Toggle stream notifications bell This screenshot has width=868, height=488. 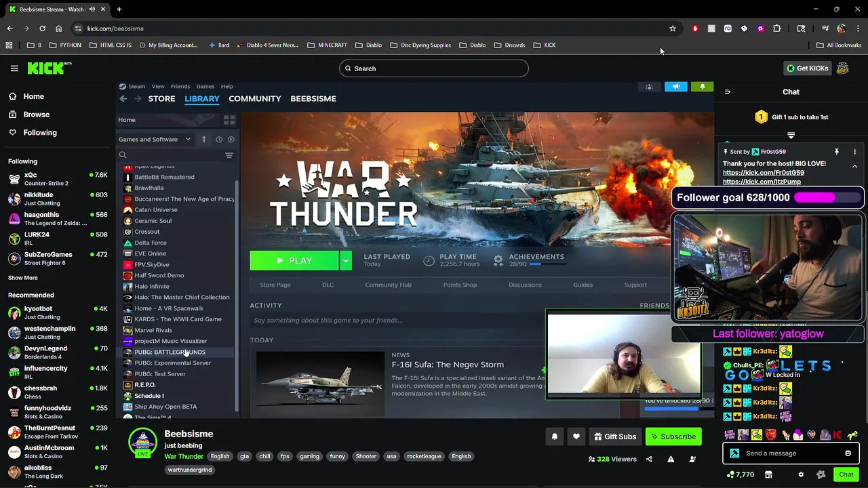tap(555, 437)
